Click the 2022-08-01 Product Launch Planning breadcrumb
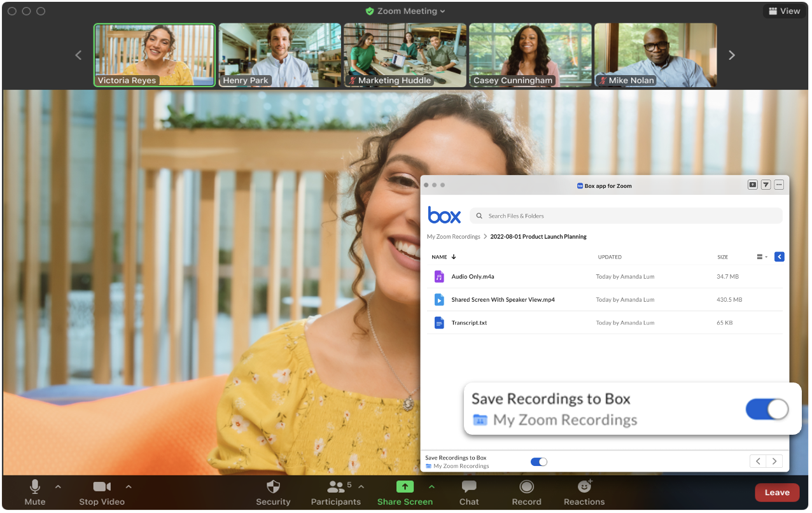The width and height of the screenshot is (812, 513). [538, 237]
